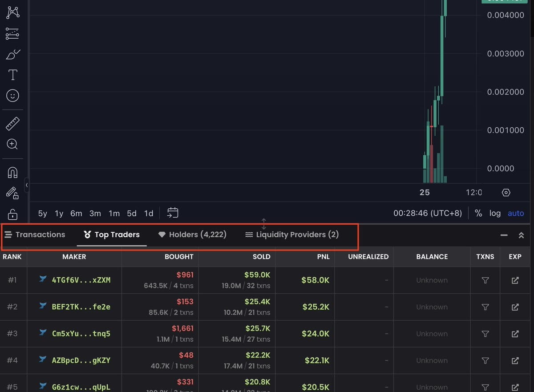Toggle lock all drawing tools
Image resolution: width=534 pixels, height=392 pixels.
[x=12, y=214]
